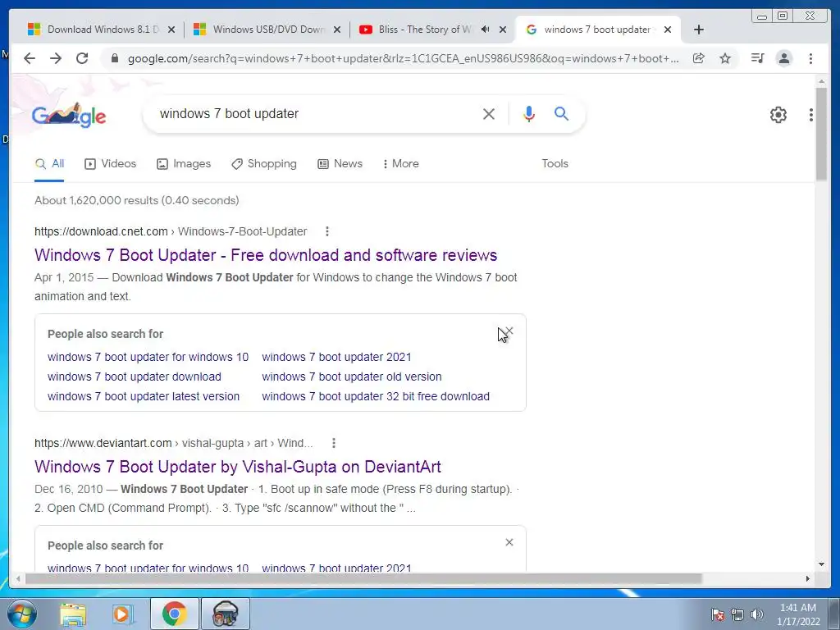Close the windows 7 boot updater tab

coord(668,30)
